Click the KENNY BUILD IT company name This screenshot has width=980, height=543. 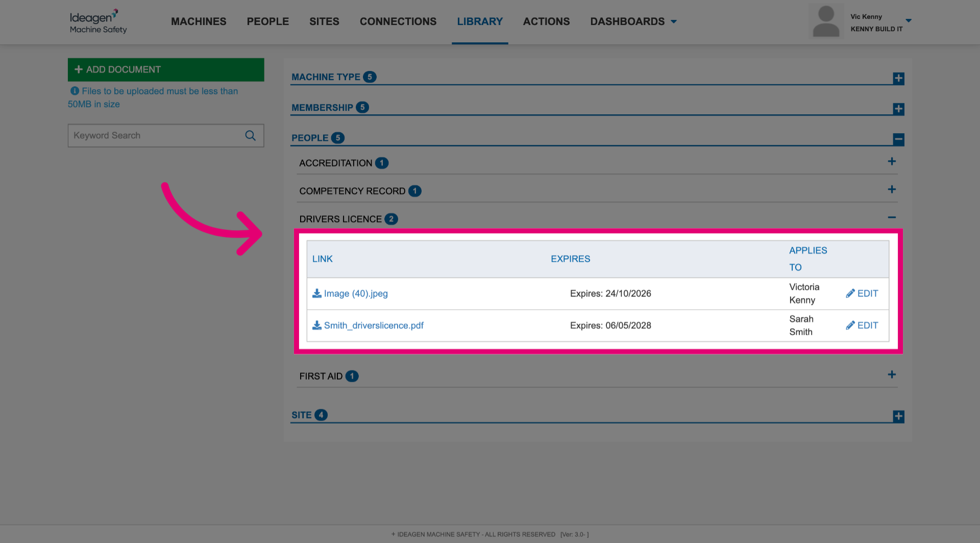(x=876, y=29)
